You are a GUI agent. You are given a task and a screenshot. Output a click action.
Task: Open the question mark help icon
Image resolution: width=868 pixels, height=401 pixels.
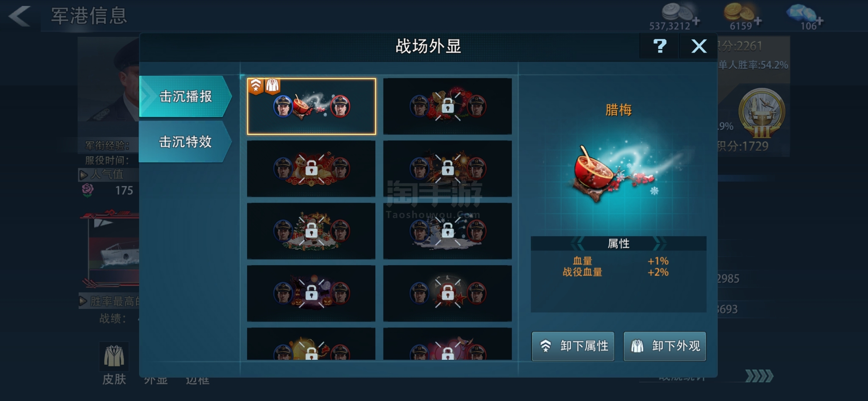coord(660,46)
